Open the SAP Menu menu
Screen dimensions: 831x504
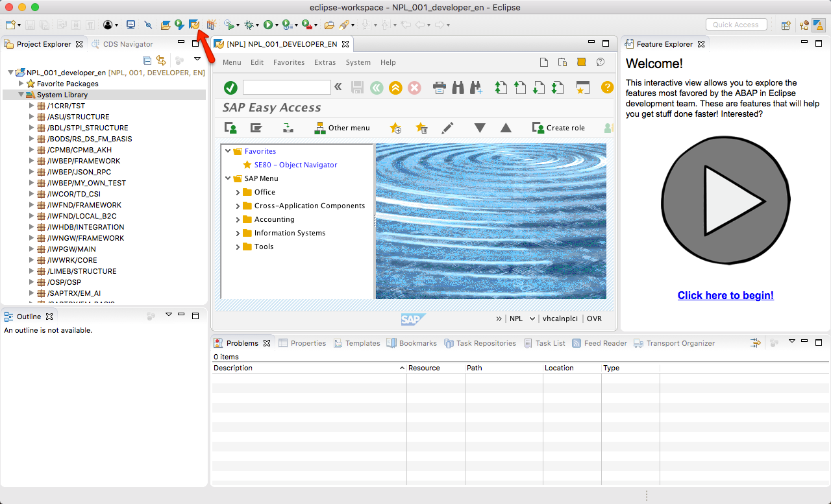coord(232,62)
